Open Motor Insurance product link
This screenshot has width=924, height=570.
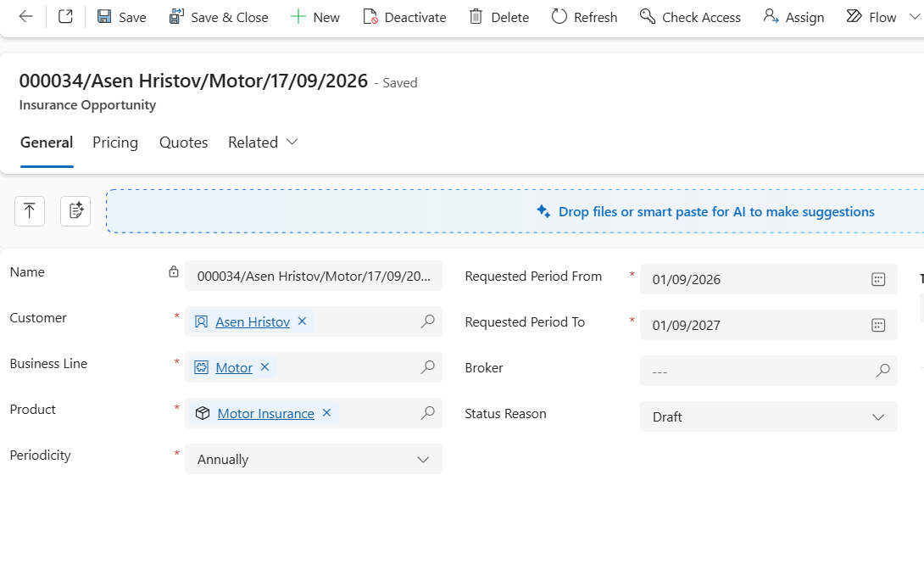pyautogui.click(x=266, y=414)
